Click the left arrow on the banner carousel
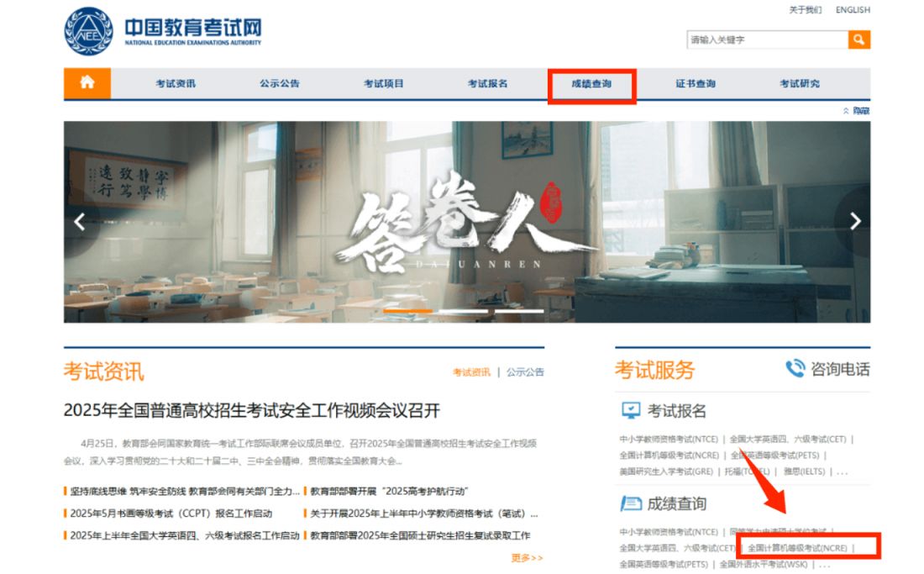This screenshot has height=574, width=924. coord(80,222)
